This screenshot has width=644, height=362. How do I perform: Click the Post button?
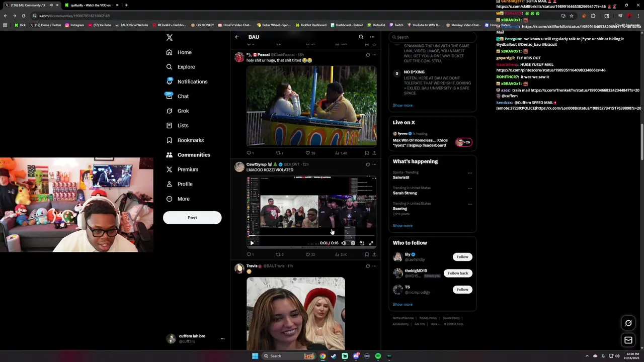pos(192,218)
